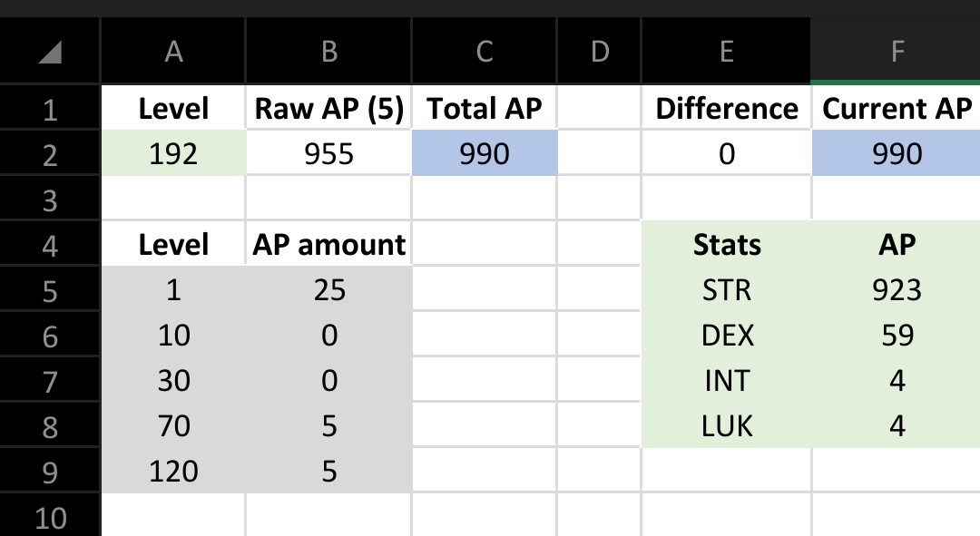
Task: Select the AP amount header cell
Action: (x=328, y=244)
